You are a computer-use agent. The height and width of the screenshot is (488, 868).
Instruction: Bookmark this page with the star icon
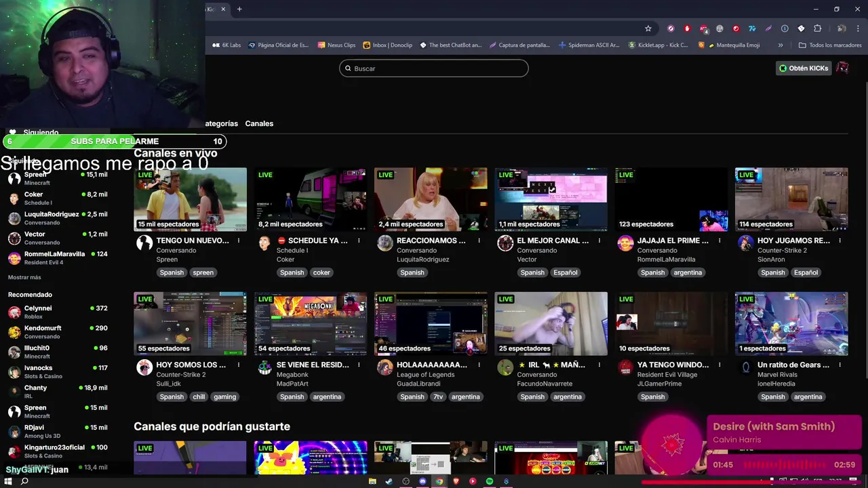point(648,28)
